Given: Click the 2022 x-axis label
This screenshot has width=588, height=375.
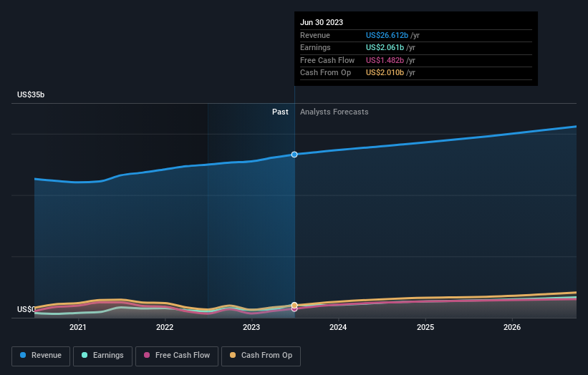Looking at the screenshot, I should click(165, 328).
